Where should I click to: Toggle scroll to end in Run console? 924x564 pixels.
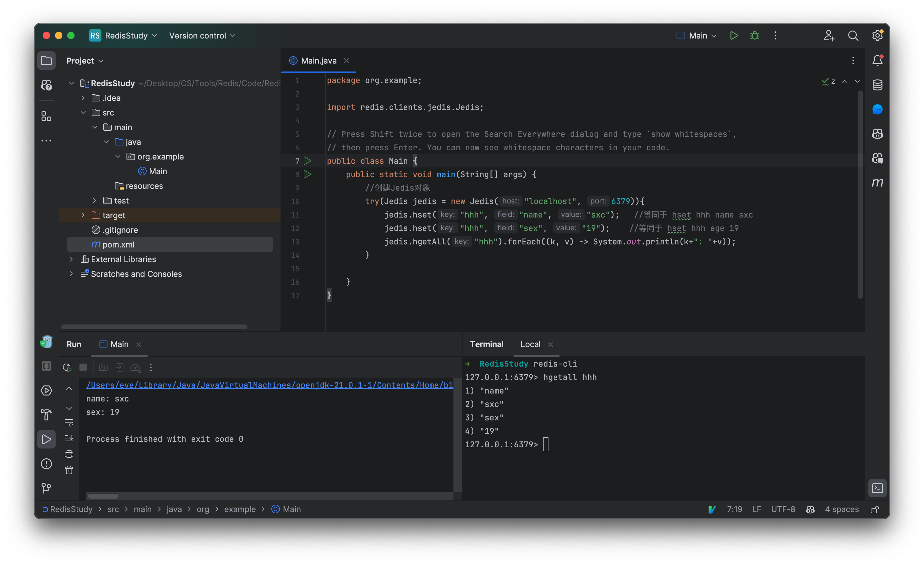69,438
